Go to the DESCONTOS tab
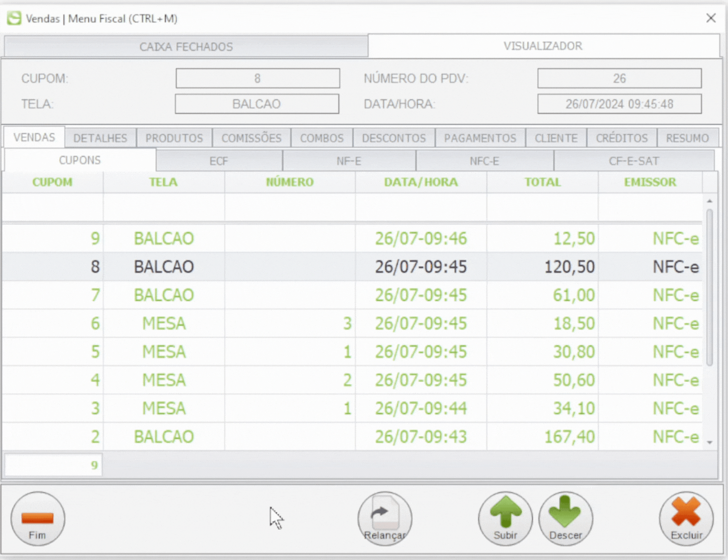 [394, 138]
